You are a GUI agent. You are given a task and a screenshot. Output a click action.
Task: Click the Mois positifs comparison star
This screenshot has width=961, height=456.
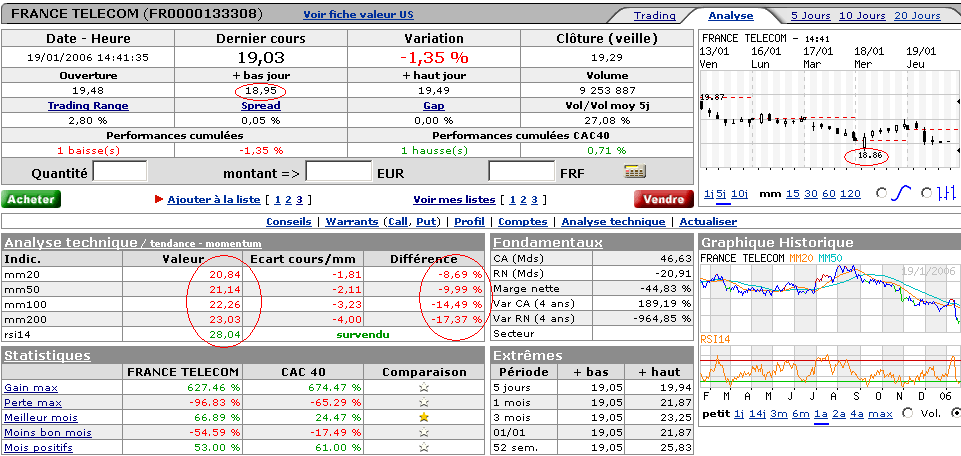point(424,447)
